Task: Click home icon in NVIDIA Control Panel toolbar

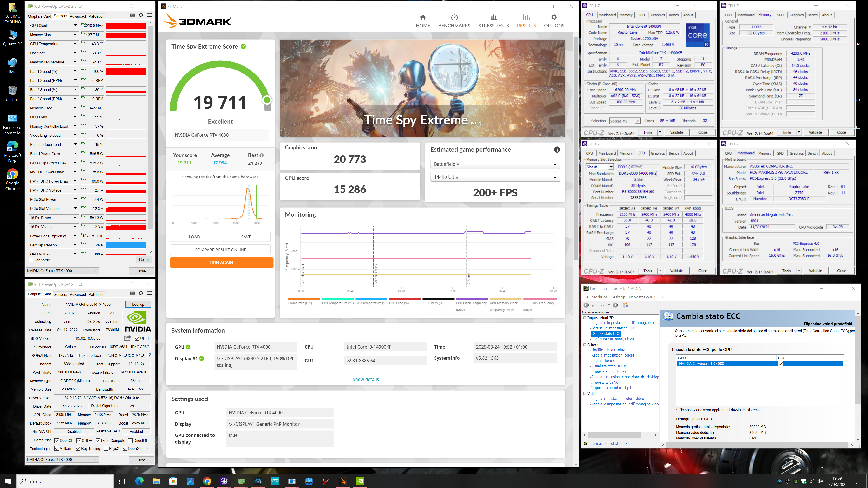Action: coord(625,305)
